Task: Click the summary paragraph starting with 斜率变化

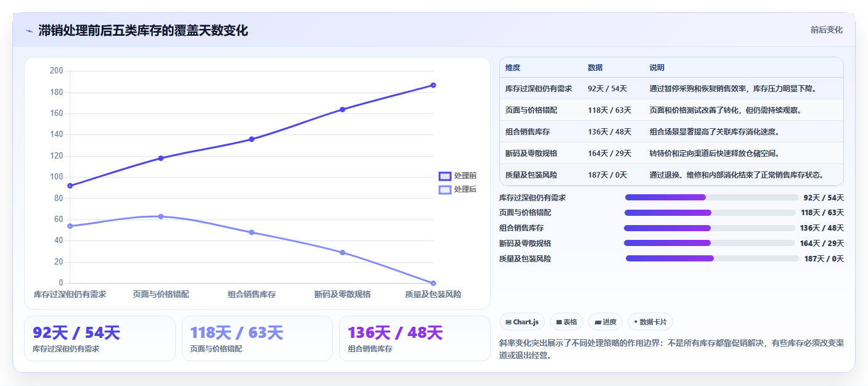Action: coord(671,349)
